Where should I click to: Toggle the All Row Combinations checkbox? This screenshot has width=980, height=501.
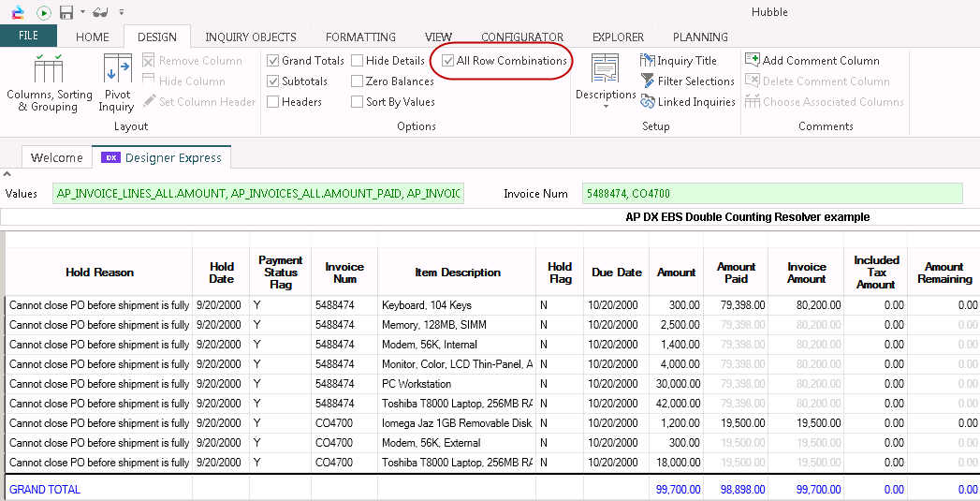449,61
